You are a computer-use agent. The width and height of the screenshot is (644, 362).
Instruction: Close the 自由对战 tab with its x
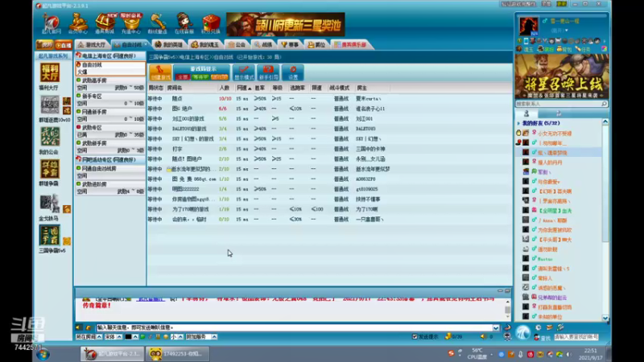[x=146, y=44]
